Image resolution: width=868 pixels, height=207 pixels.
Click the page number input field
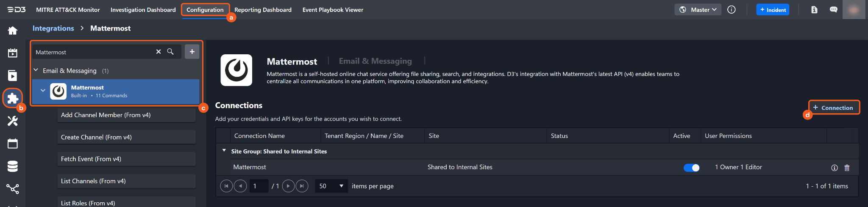259,186
